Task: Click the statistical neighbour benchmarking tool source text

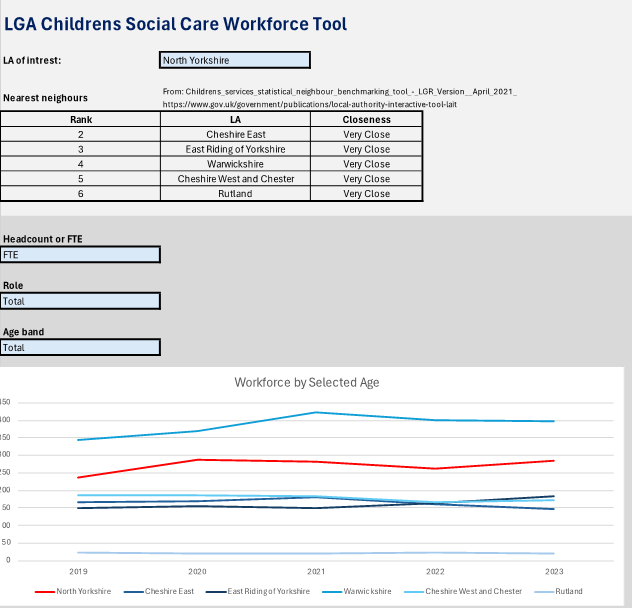Action: [339, 92]
